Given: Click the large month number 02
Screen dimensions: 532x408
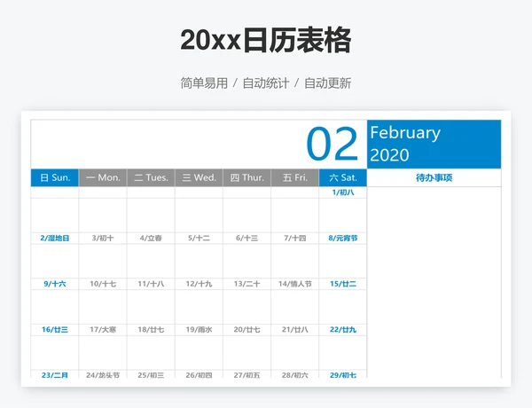Looking at the screenshot, I should point(332,143).
